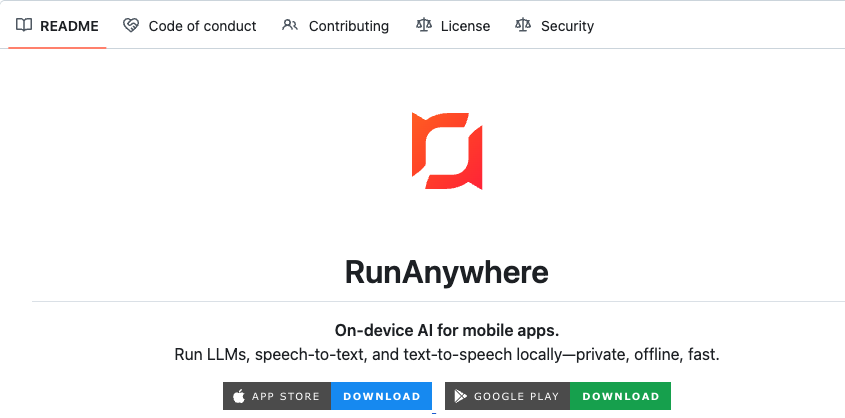Click the blue DOWNLOAD button
The height and width of the screenshot is (418, 845).
[382, 396]
